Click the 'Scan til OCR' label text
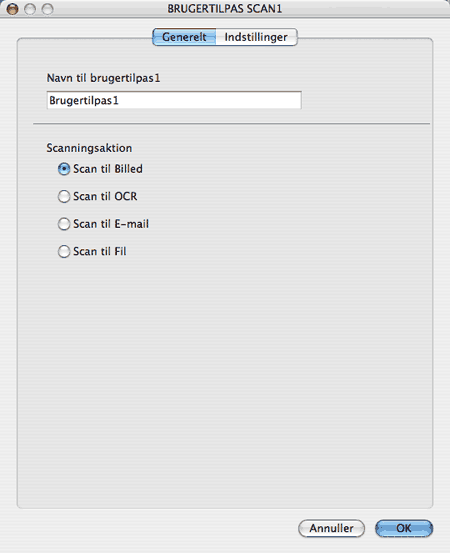 (105, 196)
